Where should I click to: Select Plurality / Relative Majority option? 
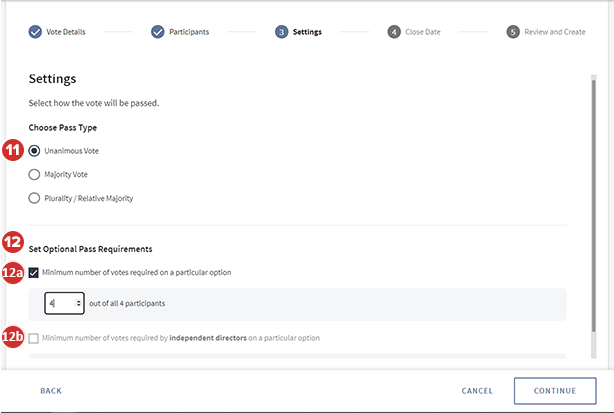point(35,198)
